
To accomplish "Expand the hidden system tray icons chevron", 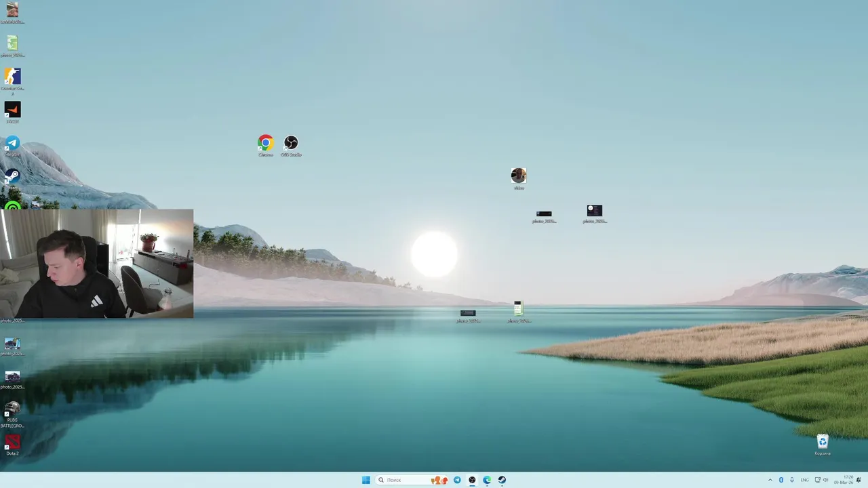I will pyautogui.click(x=770, y=480).
